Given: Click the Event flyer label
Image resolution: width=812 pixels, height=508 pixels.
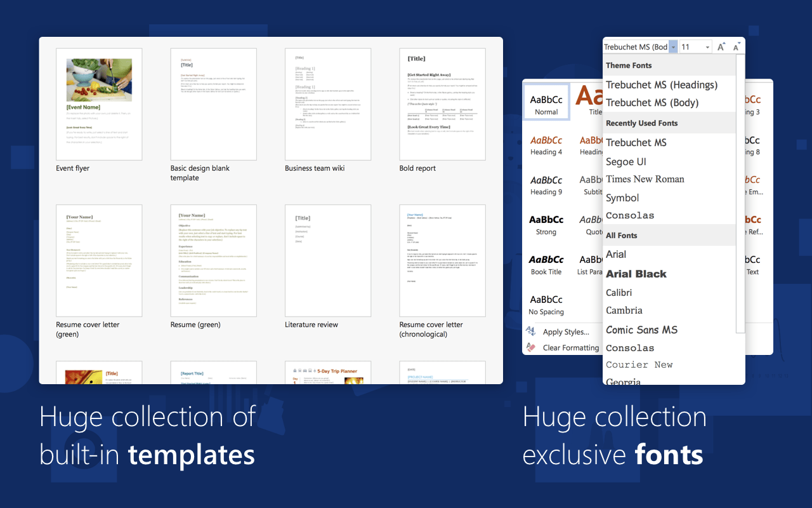Looking at the screenshot, I should coord(73,168).
